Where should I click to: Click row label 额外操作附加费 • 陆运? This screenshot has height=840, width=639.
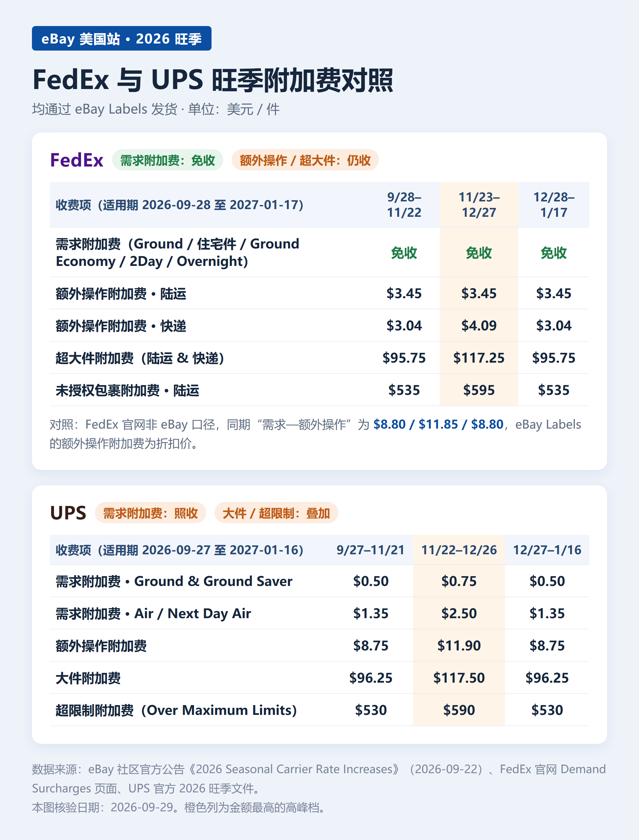(x=121, y=294)
